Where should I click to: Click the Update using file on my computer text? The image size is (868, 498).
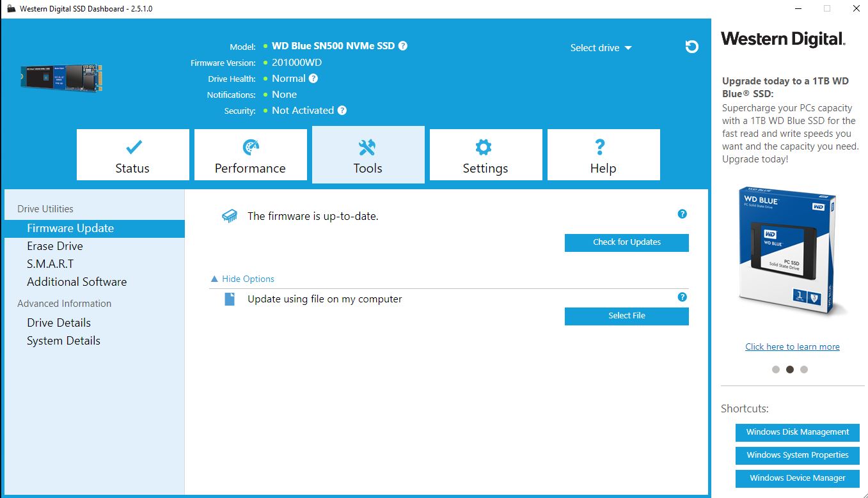pos(325,299)
